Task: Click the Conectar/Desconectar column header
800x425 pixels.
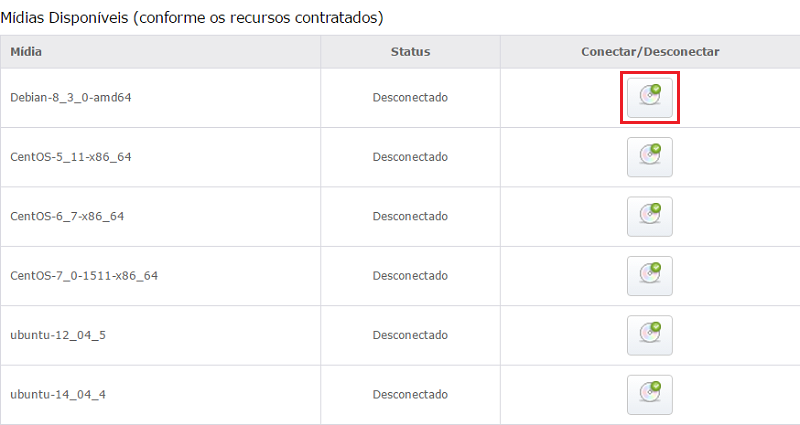Action: [650, 52]
